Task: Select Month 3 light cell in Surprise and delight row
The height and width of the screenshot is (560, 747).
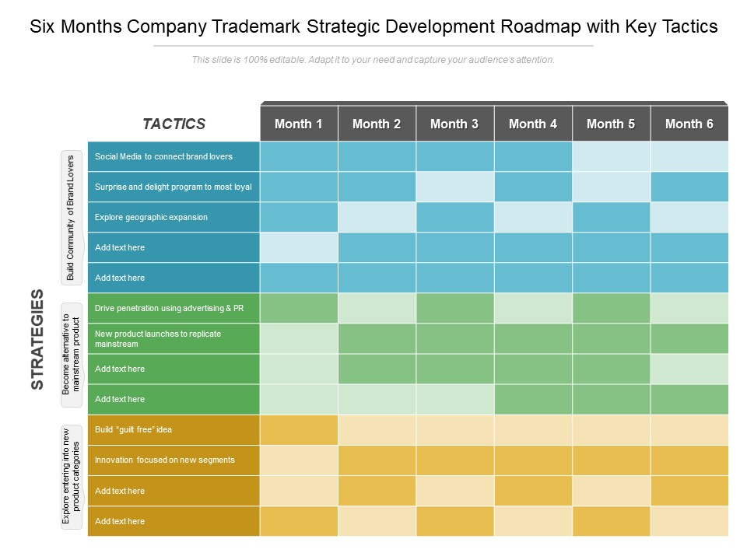Action: point(455,187)
